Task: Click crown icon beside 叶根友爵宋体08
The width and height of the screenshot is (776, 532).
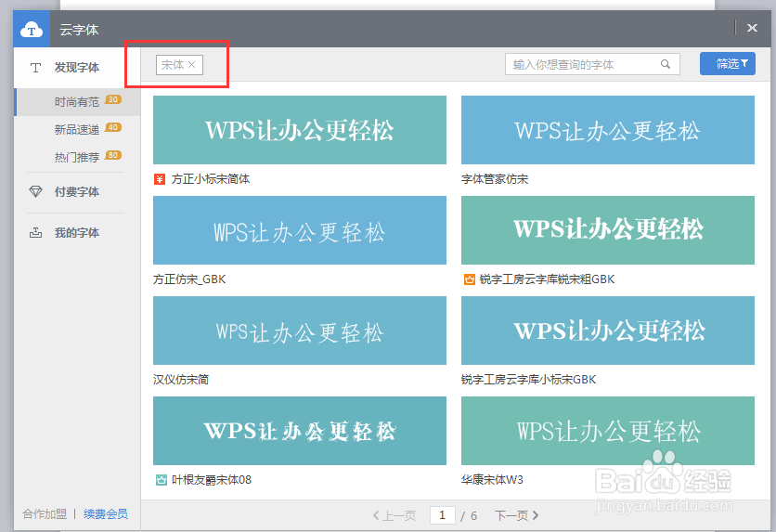Action: (161, 480)
